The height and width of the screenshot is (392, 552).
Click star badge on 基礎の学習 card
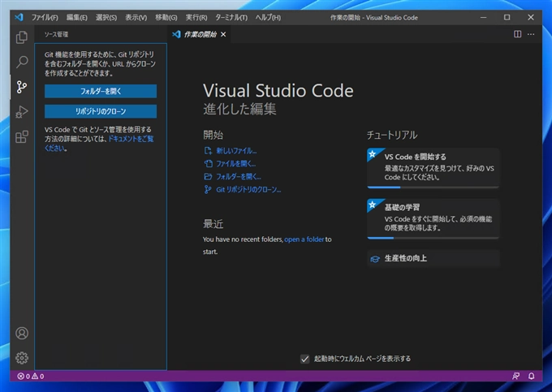pos(373,205)
